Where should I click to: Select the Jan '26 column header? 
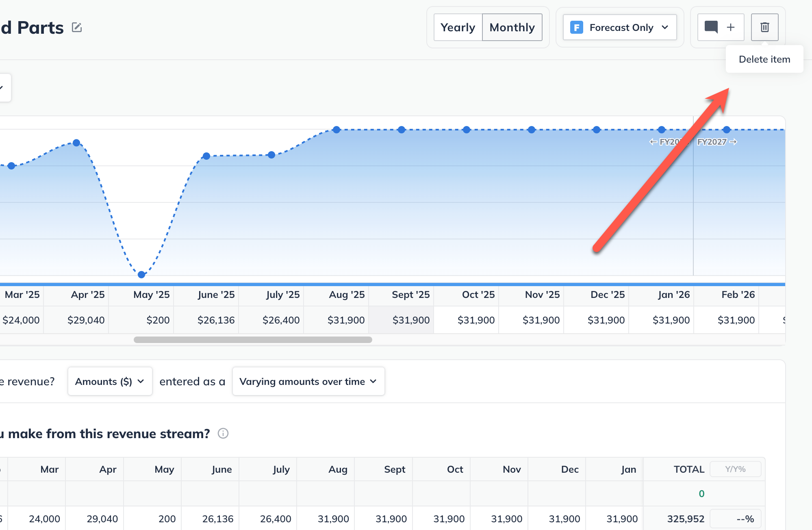[673, 295]
